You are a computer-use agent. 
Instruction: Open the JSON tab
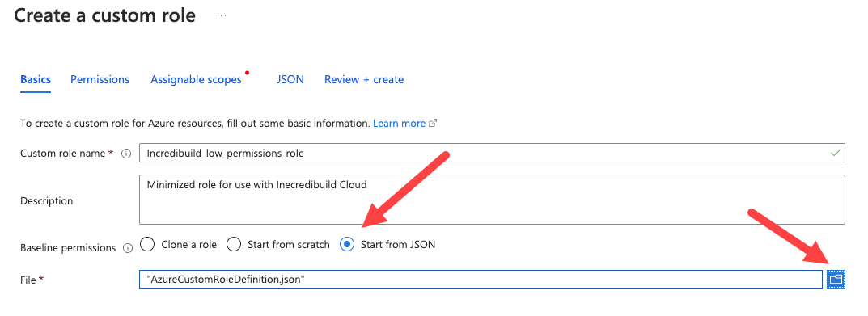click(290, 79)
